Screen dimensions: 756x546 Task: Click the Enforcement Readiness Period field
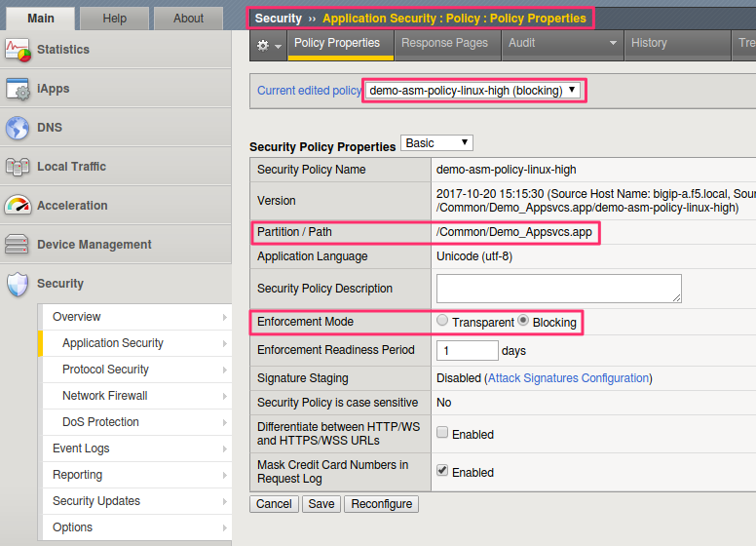pos(468,351)
